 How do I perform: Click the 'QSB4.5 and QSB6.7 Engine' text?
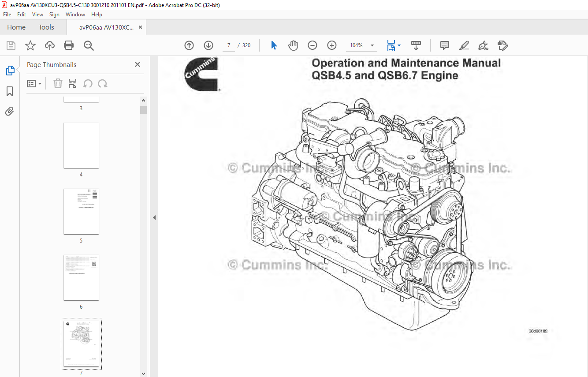(385, 75)
